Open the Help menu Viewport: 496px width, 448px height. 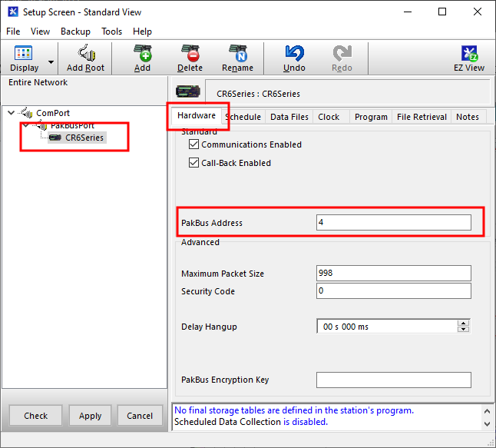pos(142,32)
